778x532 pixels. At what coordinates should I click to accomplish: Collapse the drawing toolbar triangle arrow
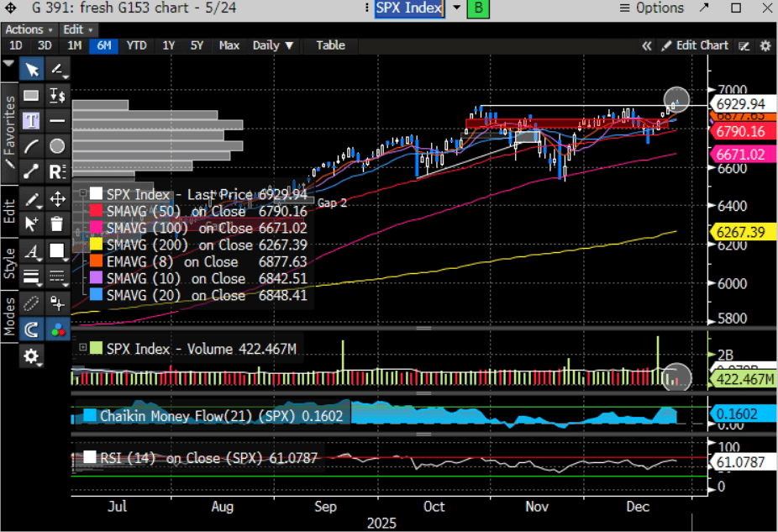pyautogui.click(x=8, y=63)
